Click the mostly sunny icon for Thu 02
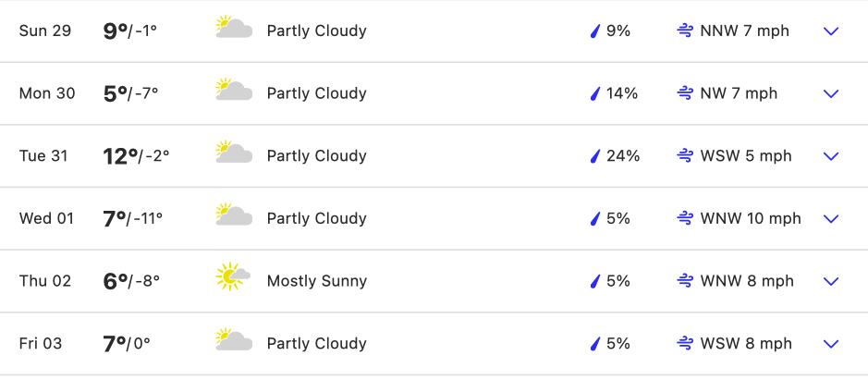868x380 pixels. click(233, 277)
